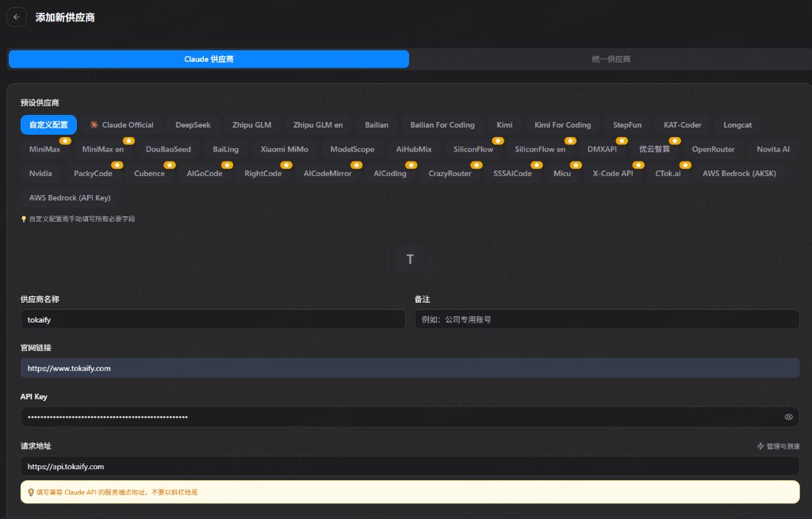The height and width of the screenshot is (519, 812).
Task: Choose the MiniMax preset
Action: pyautogui.click(x=44, y=149)
